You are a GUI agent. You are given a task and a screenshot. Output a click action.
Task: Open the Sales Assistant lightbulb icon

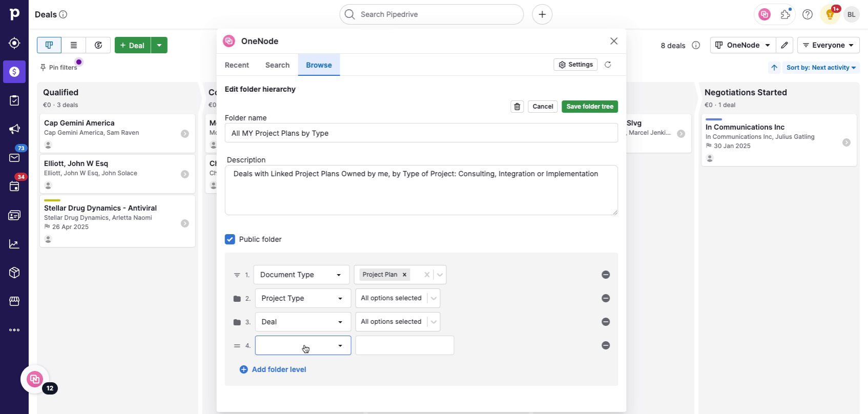tap(830, 14)
